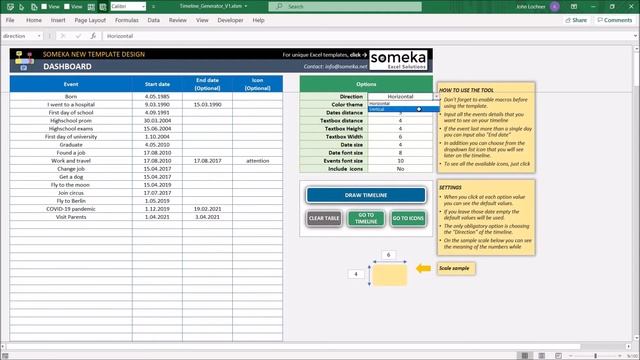
Task: Click end date 15.03.1990
Action: click(207, 104)
